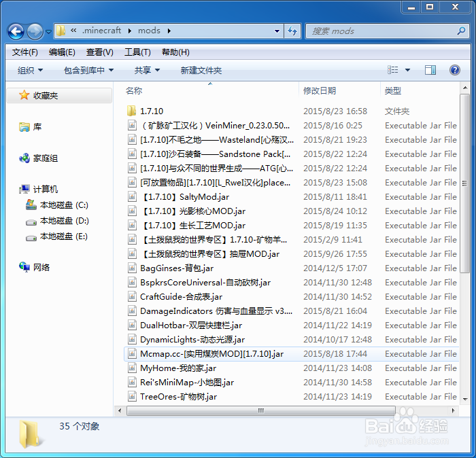Click the magnifier search icon
Screen dimensions: 476x458
461,31
